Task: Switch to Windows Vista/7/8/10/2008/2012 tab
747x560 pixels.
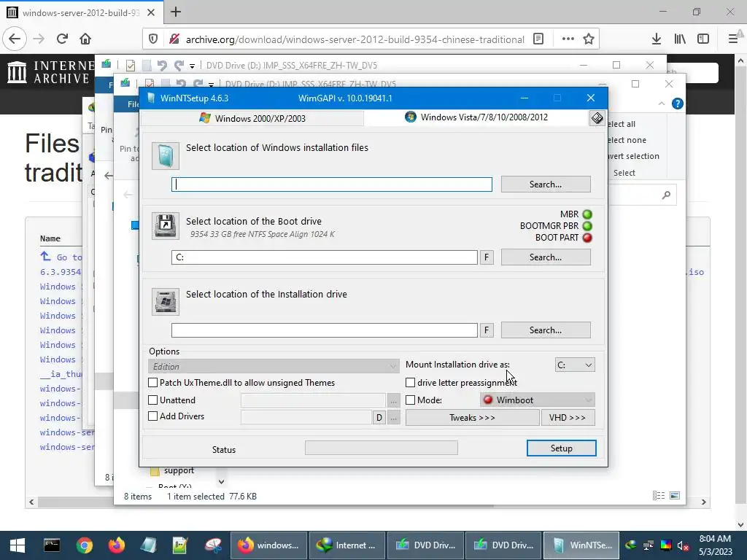Action: [476, 117]
